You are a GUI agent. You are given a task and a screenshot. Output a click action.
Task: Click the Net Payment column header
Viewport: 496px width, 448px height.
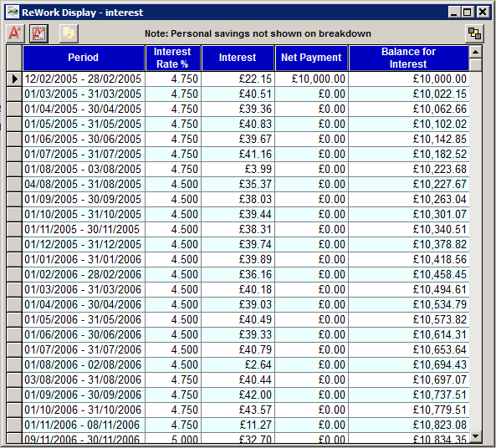(311, 58)
